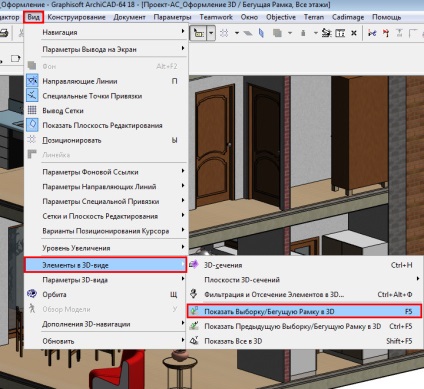Toggle Показать Плоскость Редактирования option
The height and width of the screenshot is (389, 424).
(32, 125)
